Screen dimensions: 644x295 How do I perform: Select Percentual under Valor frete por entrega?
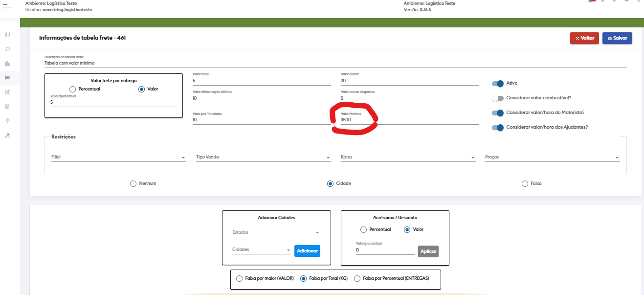[x=73, y=89]
